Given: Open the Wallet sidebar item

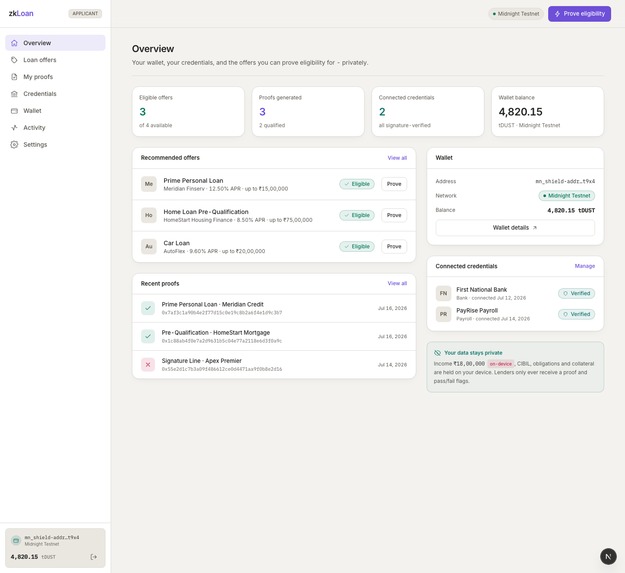Looking at the screenshot, I should 55,111.
